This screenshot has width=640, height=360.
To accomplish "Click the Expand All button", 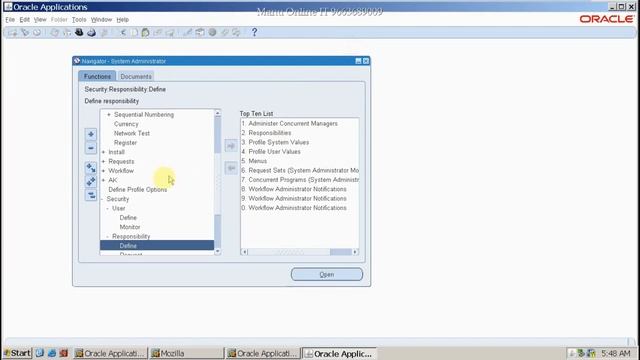I will (x=91, y=181).
